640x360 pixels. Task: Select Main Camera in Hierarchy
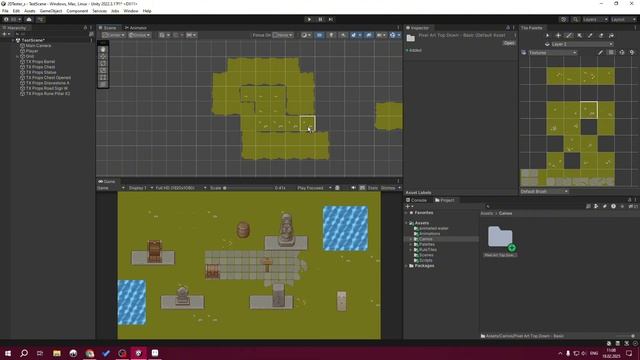38,46
